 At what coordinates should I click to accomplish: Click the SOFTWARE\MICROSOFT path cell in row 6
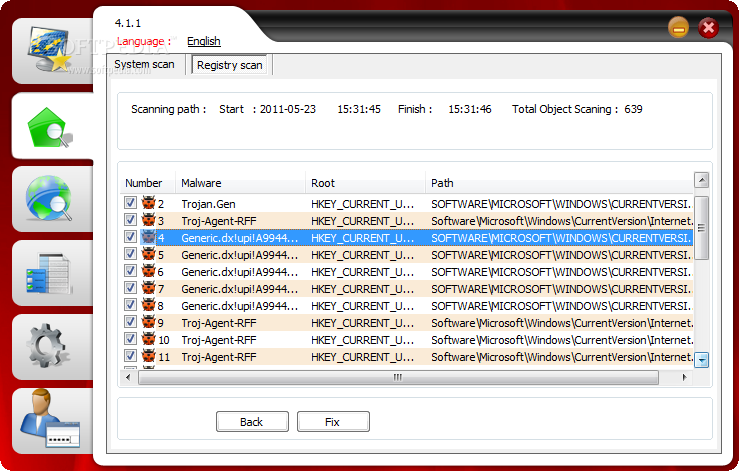pos(561,272)
